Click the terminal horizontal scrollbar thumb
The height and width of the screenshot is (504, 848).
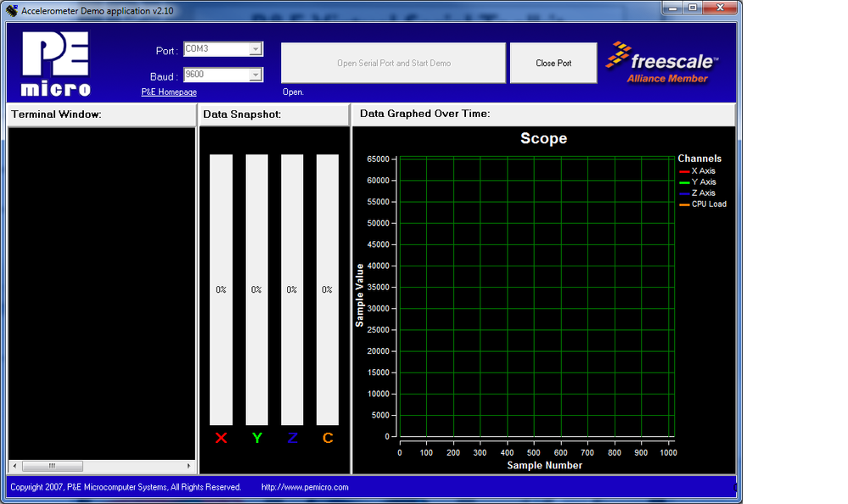(52, 466)
